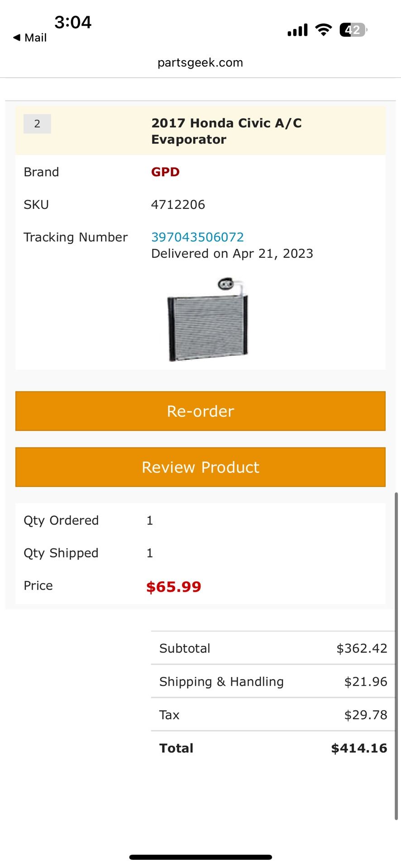Open tracking number 397043506072
This screenshot has width=401, height=868.
(197, 237)
